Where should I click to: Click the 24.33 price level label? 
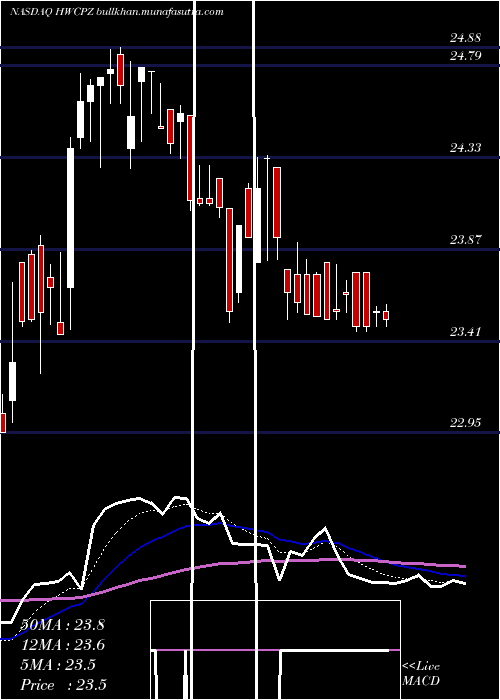click(x=465, y=148)
